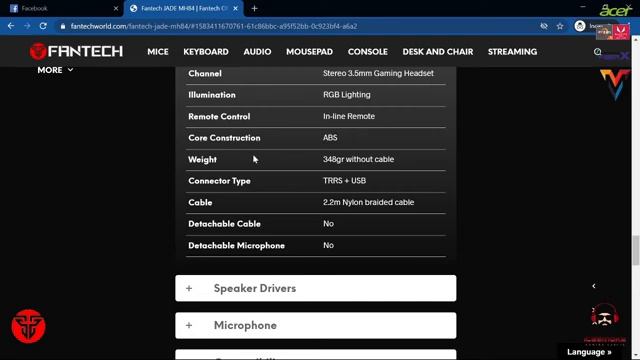Click the browser back arrow
The height and width of the screenshot is (360, 640).
point(11,26)
